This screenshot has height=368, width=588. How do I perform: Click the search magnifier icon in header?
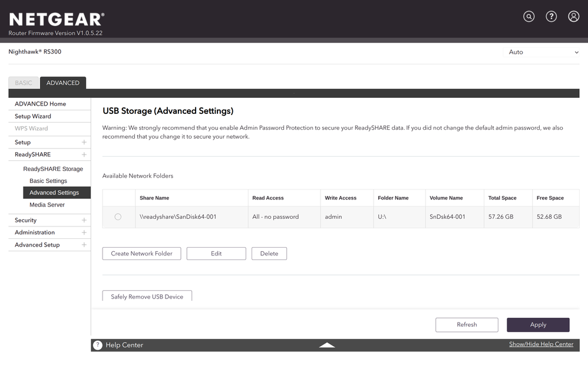coord(528,17)
